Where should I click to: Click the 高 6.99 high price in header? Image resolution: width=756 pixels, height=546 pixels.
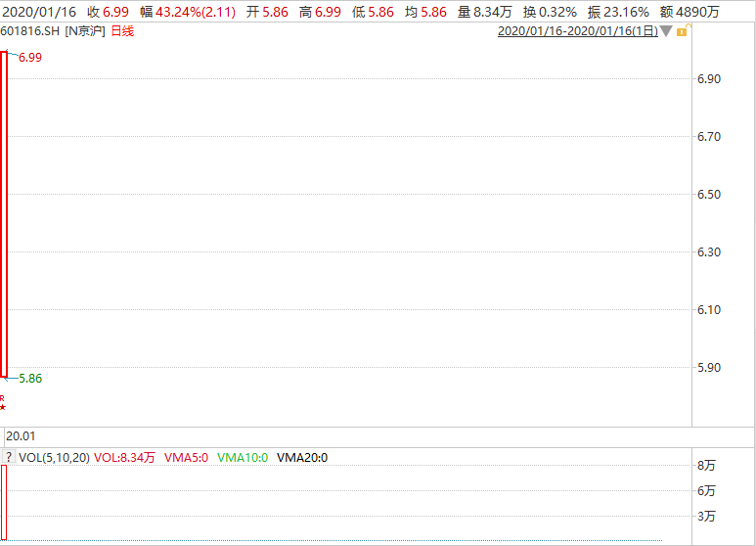coord(320,12)
